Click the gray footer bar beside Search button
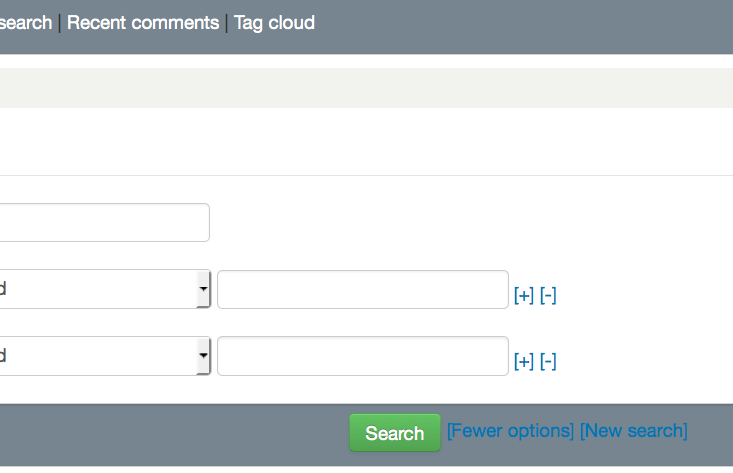The image size is (733, 473). pyautogui.click(x=170, y=433)
